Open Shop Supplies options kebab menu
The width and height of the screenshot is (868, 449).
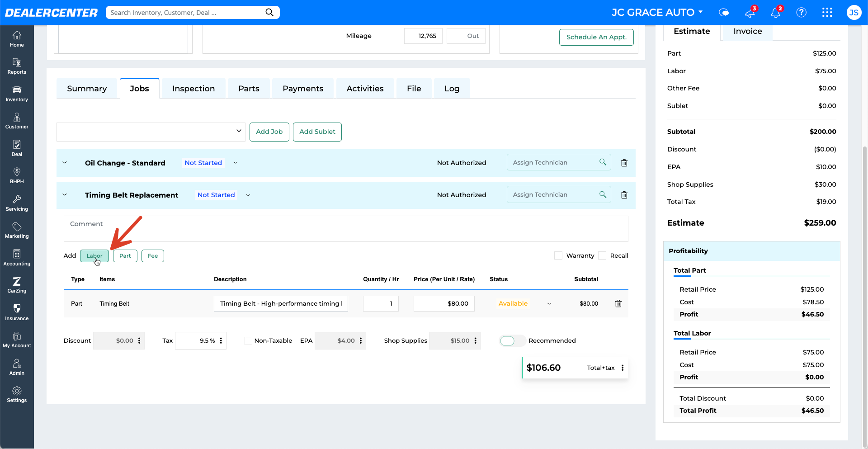(476, 340)
